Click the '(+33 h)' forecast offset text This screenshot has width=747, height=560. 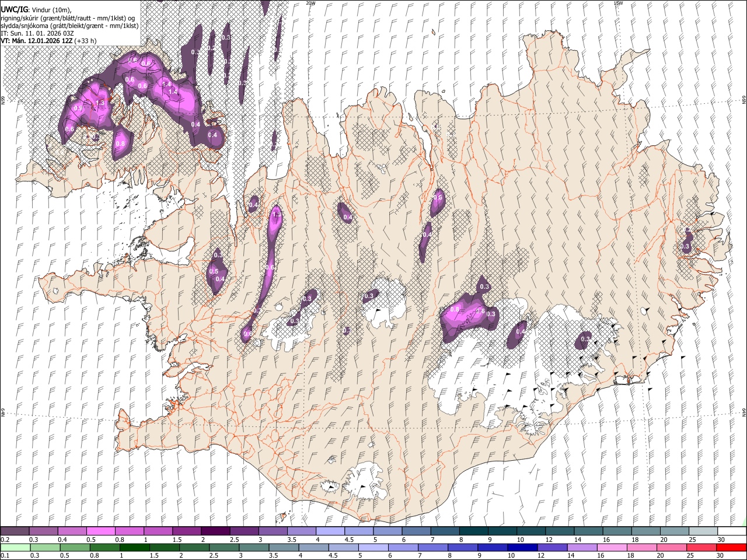point(85,41)
